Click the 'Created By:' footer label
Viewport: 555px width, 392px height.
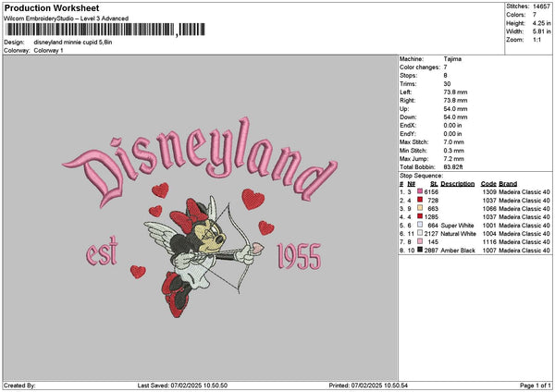[x=19, y=386]
